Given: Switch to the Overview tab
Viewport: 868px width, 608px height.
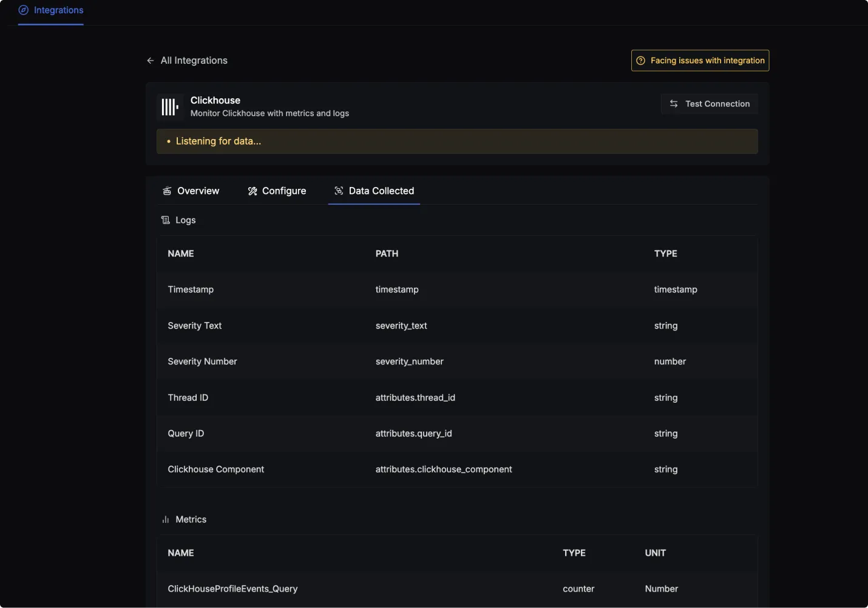Looking at the screenshot, I should [x=191, y=191].
